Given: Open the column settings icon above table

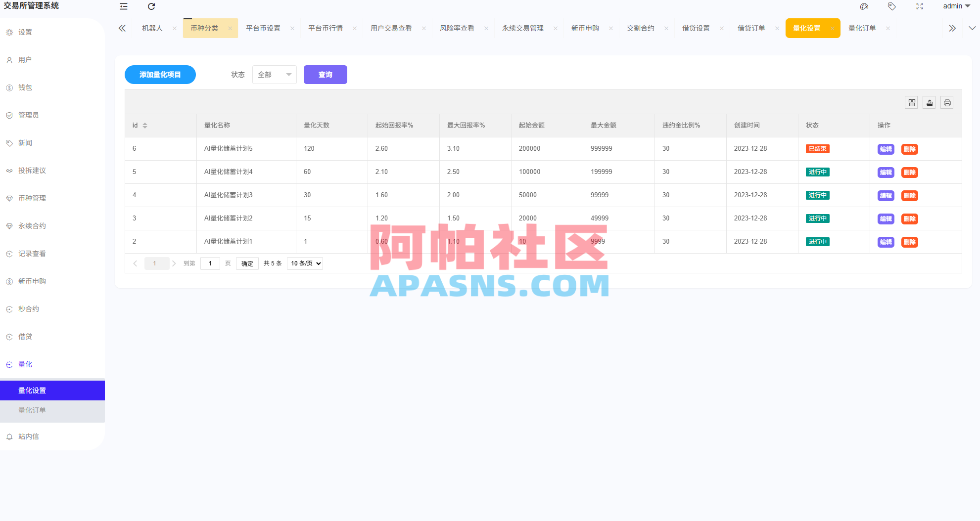Looking at the screenshot, I should click(x=911, y=102).
